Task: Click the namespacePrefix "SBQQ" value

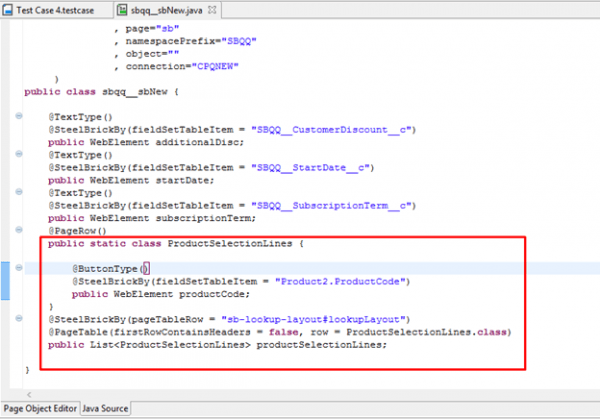Action: point(239,41)
